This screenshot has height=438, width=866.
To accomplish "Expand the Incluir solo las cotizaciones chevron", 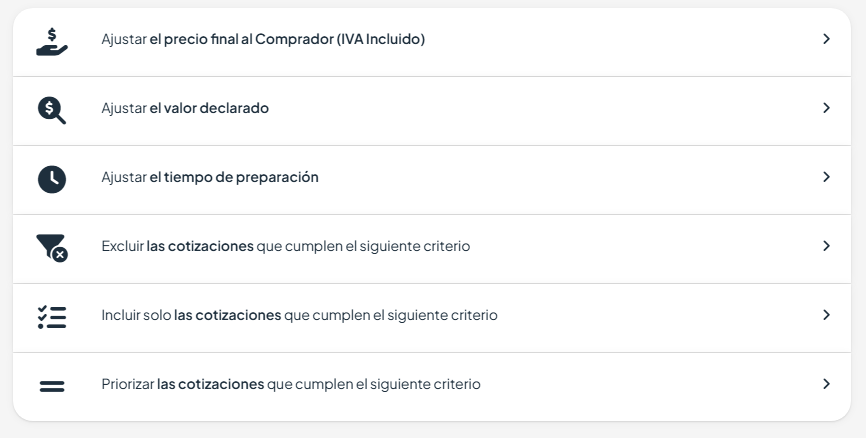I will point(826,315).
